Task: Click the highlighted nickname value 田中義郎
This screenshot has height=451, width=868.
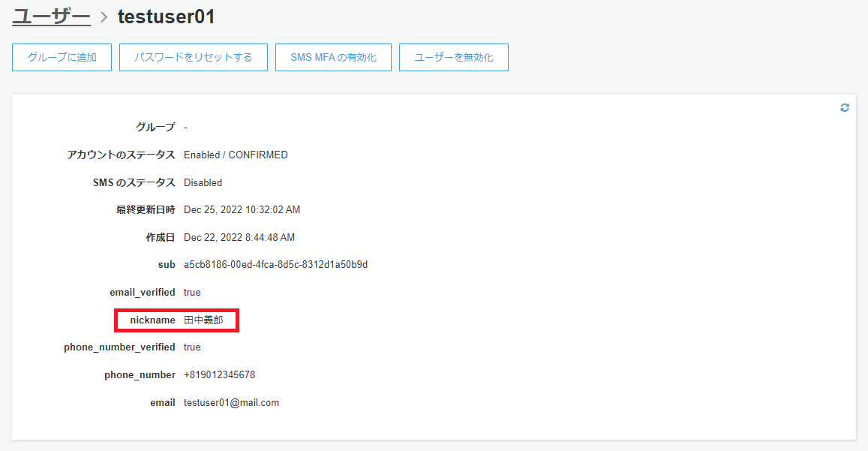Action: pos(203,319)
